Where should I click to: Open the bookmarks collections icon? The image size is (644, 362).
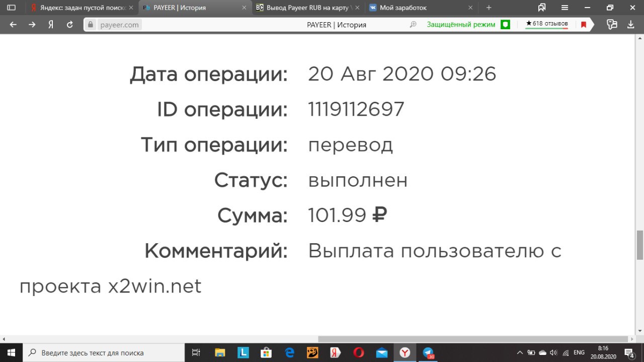(x=542, y=8)
